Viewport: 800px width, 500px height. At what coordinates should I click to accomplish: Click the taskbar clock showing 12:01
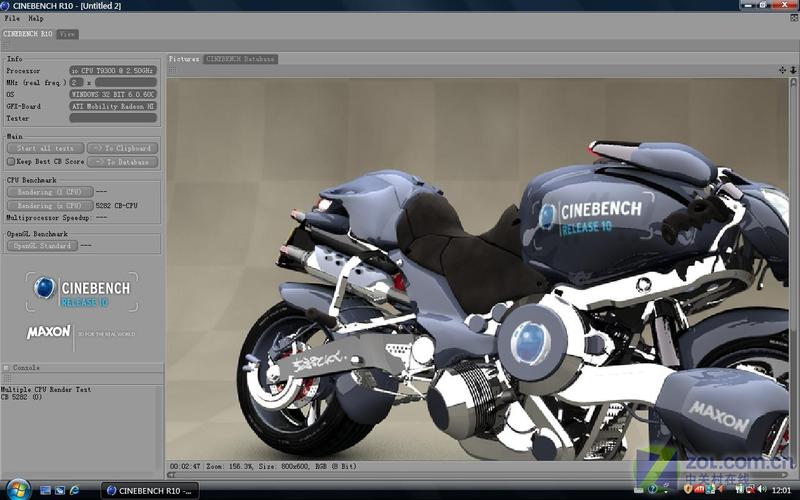click(x=782, y=490)
